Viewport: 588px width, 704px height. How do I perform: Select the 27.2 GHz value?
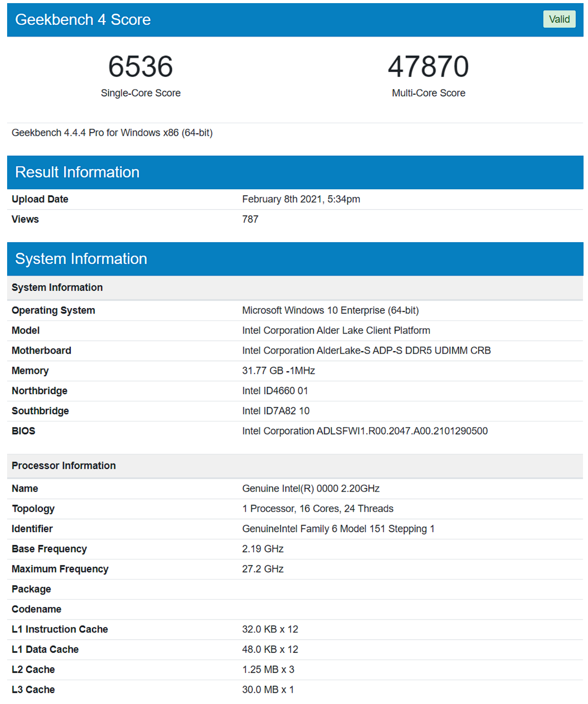click(x=263, y=569)
